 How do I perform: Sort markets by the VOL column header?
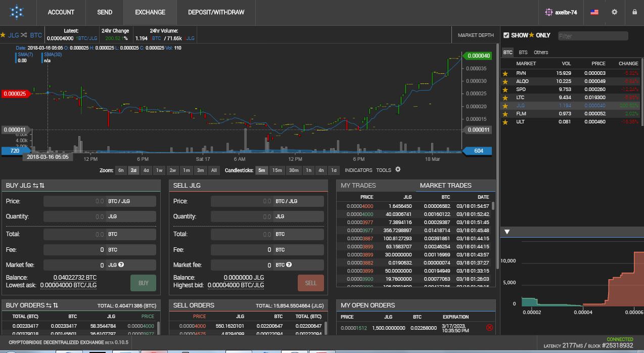[566, 64]
